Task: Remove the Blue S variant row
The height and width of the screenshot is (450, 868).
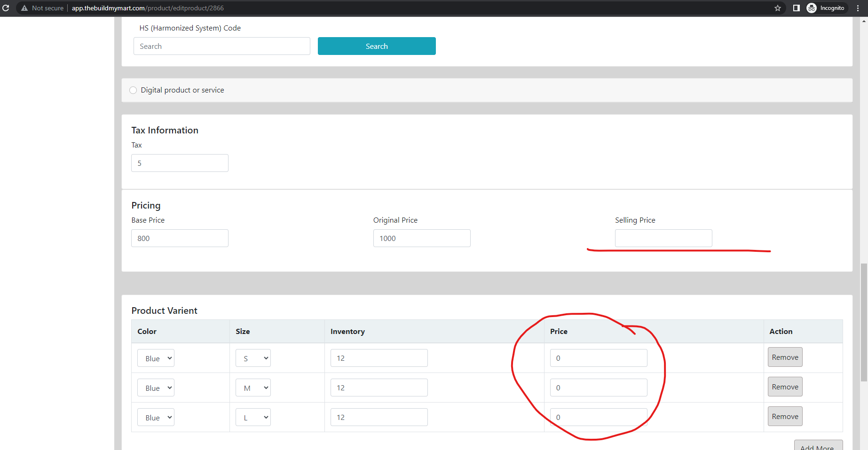Action: (785, 357)
